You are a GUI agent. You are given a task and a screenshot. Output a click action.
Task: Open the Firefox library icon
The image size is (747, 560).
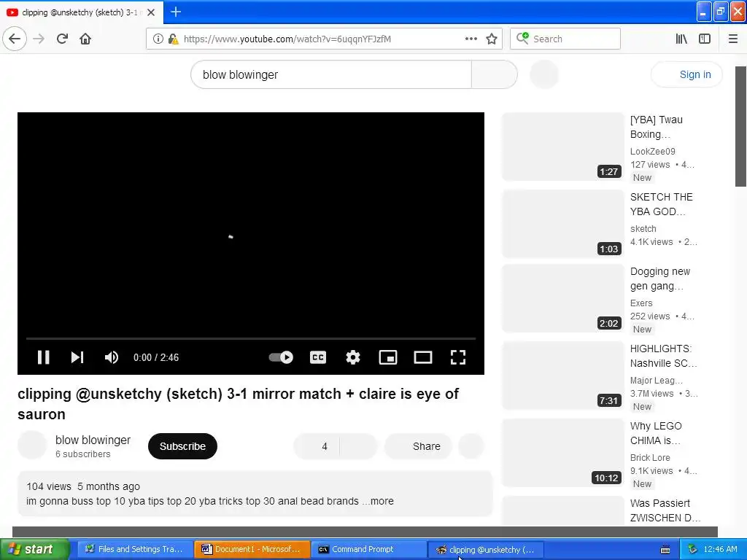(x=681, y=39)
